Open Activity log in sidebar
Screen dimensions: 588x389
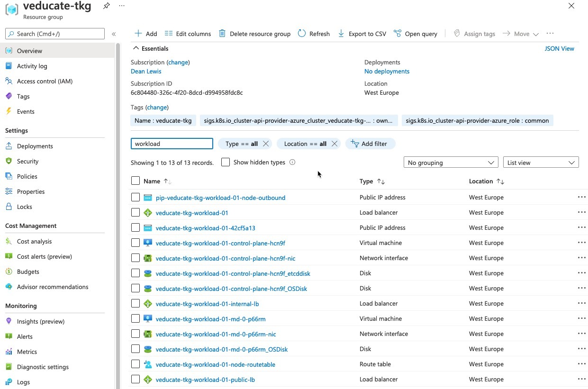pyautogui.click(x=32, y=66)
